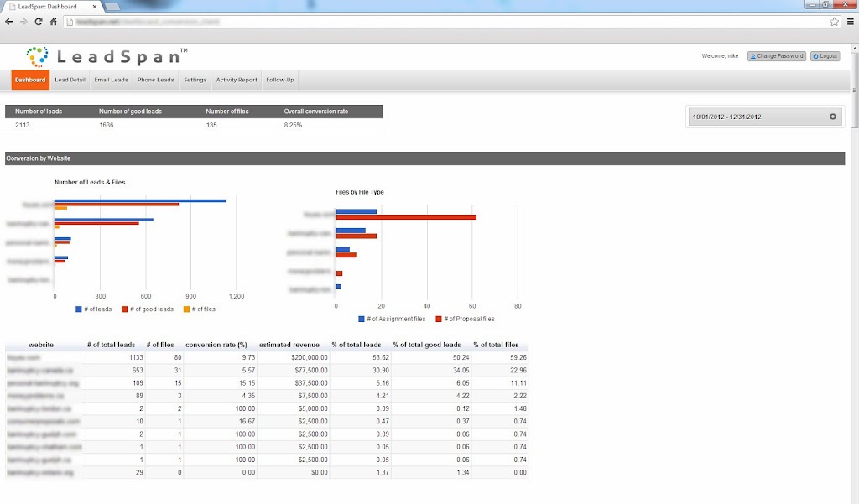The width and height of the screenshot is (859, 504).
Task: Click the '$7,500.00' estimated revenue cell
Action: tap(293, 396)
